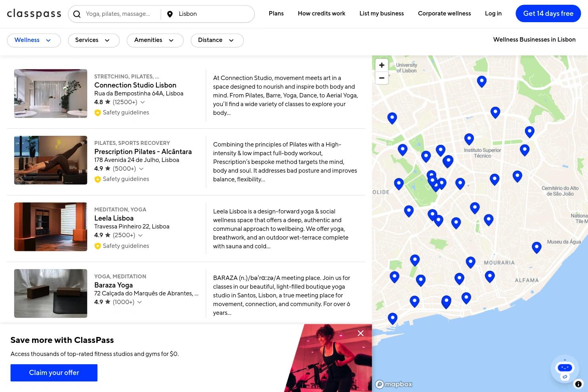
Task: Click "Wellness Businesses in Lisbon" heading
Action: coord(535,40)
